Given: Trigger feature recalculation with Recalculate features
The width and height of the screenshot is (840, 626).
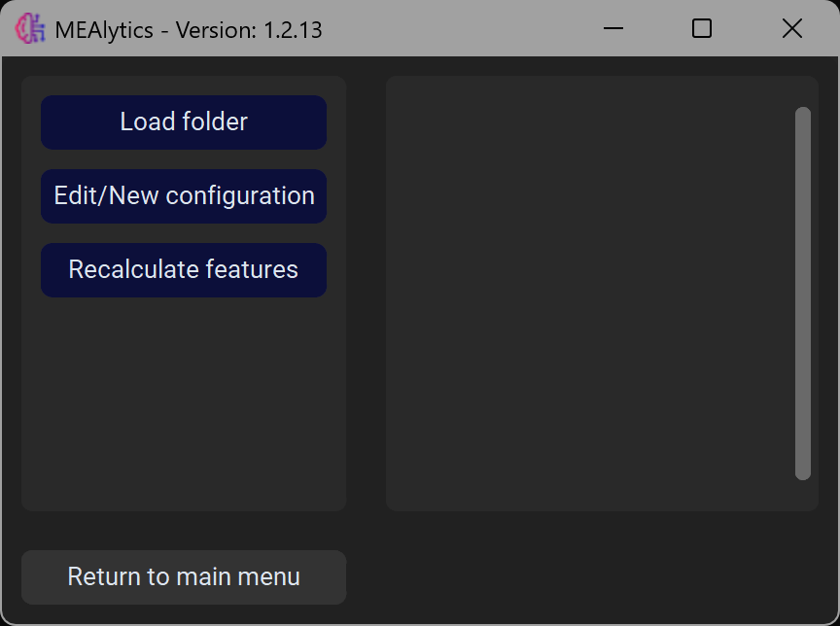Looking at the screenshot, I should pyautogui.click(x=184, y=270).
